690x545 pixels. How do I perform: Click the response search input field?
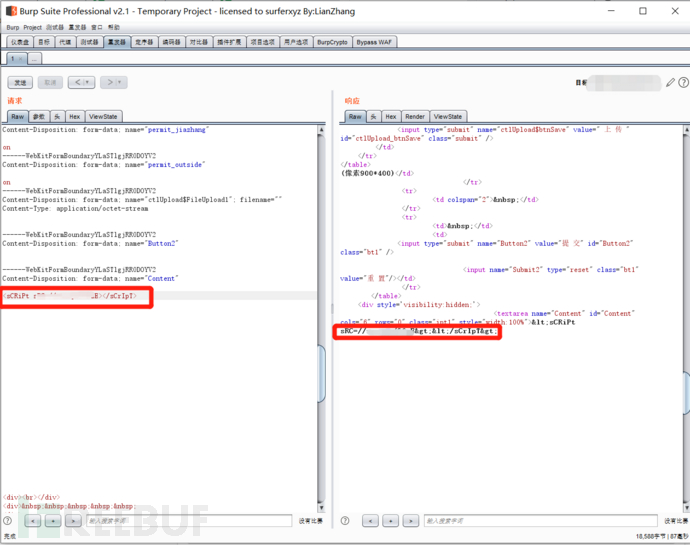point(540,521)
